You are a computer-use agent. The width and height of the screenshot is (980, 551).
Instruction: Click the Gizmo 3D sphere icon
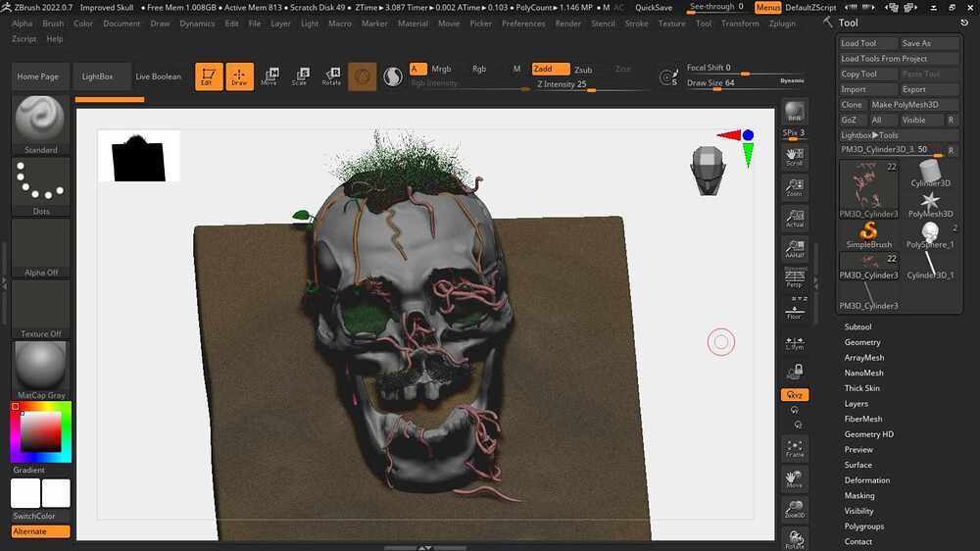coord(363,76)
